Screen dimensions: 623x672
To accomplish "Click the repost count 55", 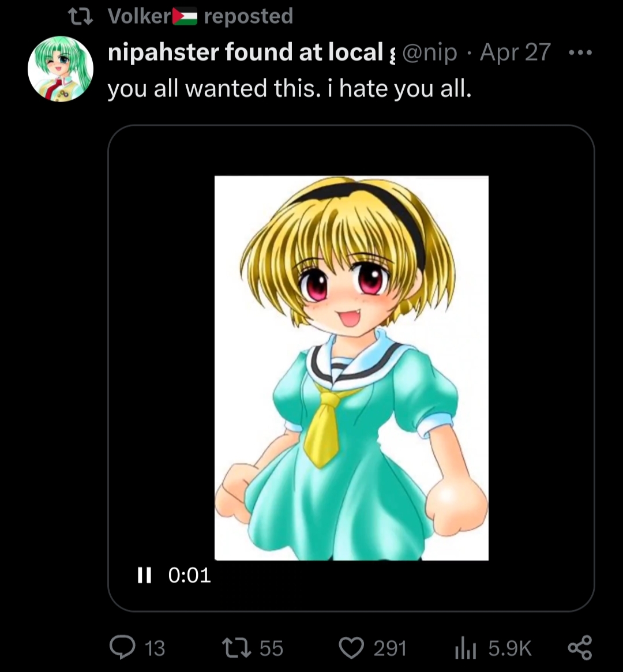I will (x=271, y=648).
